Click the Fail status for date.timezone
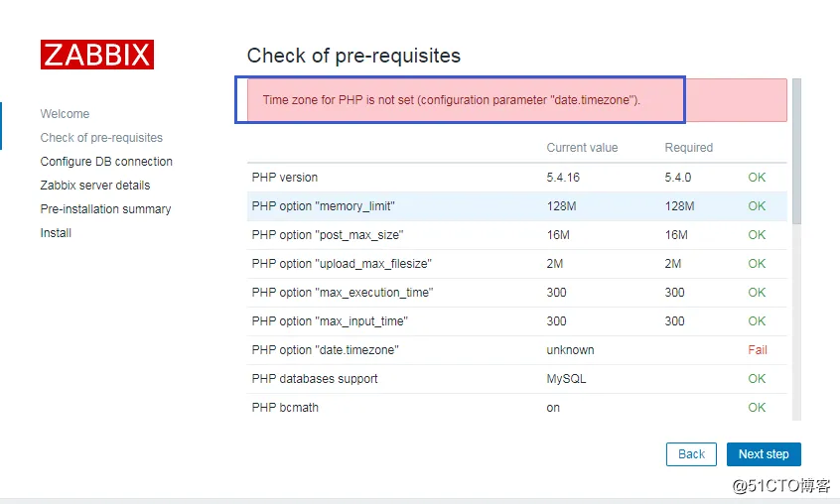 tap(758, 350)
